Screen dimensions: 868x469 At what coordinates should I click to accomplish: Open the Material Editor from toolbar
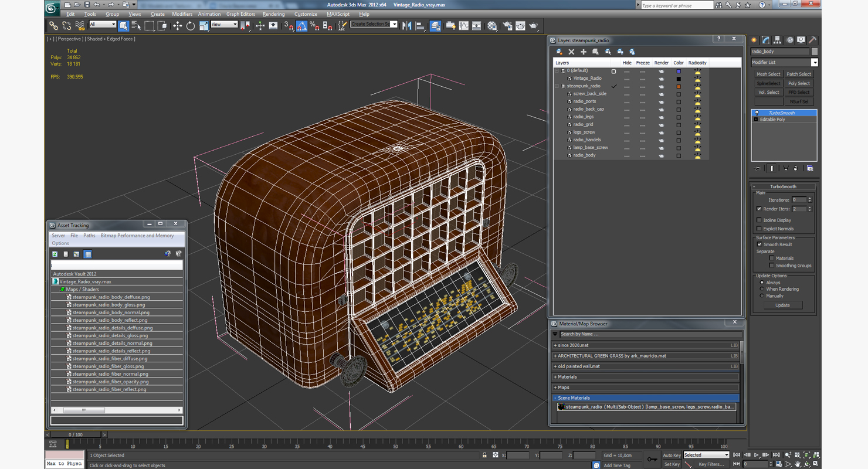492,26
